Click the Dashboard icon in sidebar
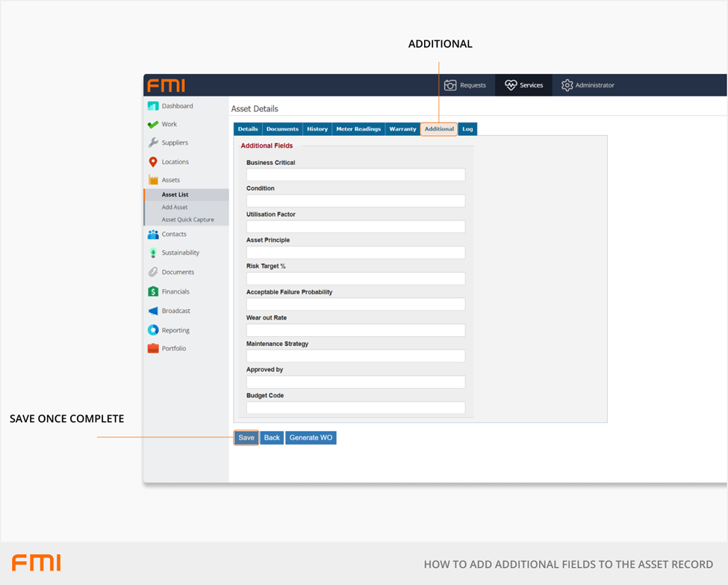 tap(153, 106)
